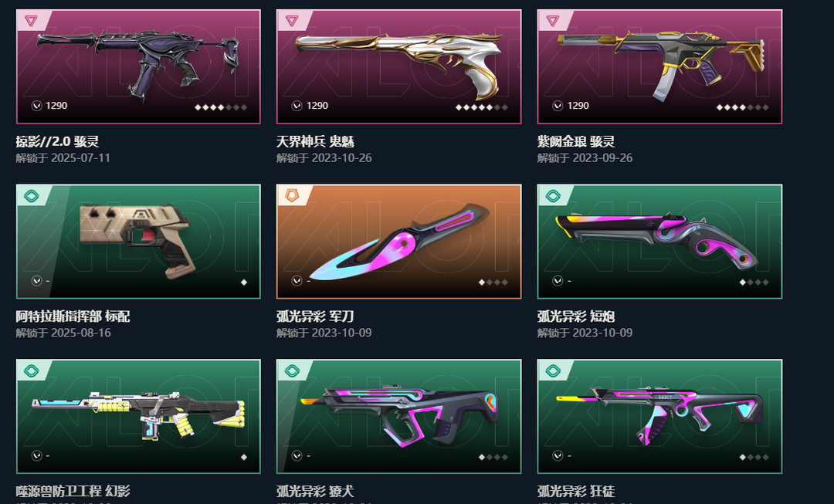Viewport: 834px width, 504px height.
Task: Click the 1290 price on 紫阙金琅 骇灵 card
Action: coord(578,106)
